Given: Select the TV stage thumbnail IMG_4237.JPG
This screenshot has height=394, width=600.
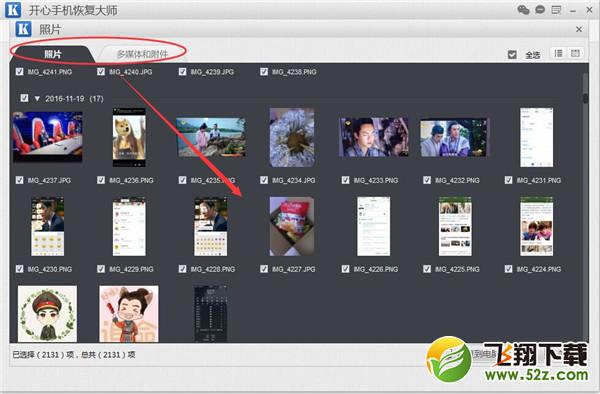Looking at the screenshot, I should point(48,137).
